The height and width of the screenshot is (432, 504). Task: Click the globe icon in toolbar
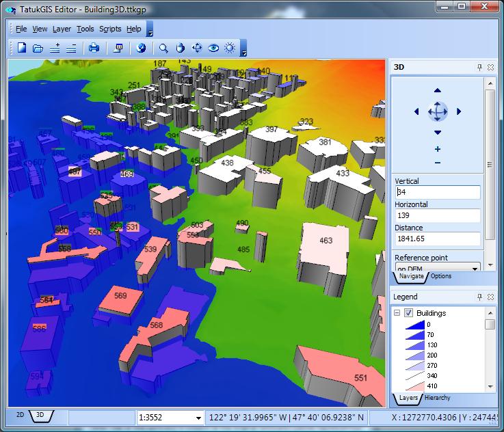point(142,48)
